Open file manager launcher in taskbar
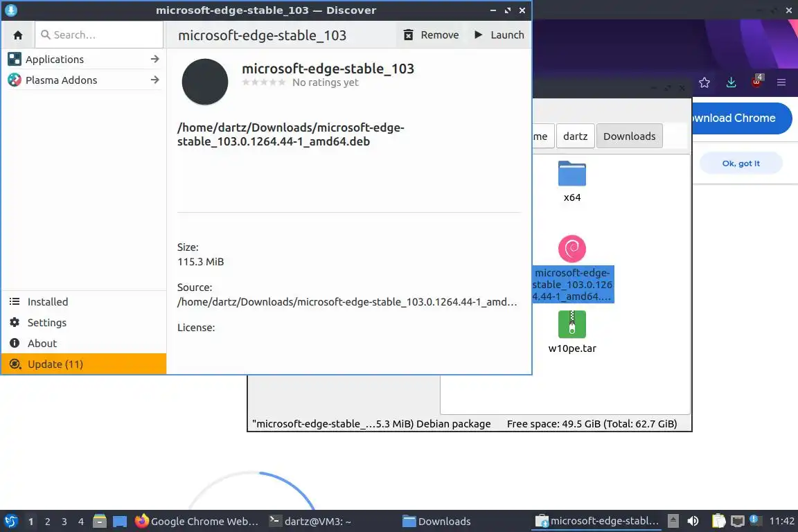 coord(100,522)
